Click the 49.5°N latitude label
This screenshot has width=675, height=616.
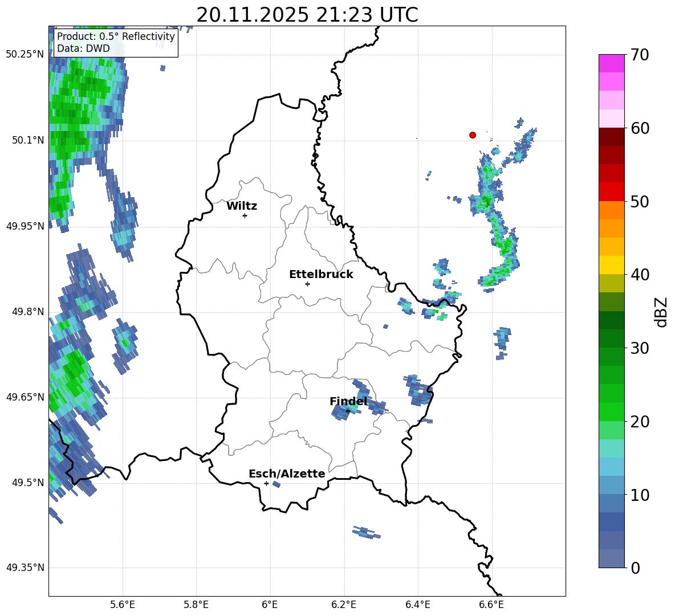click(28, 483)
